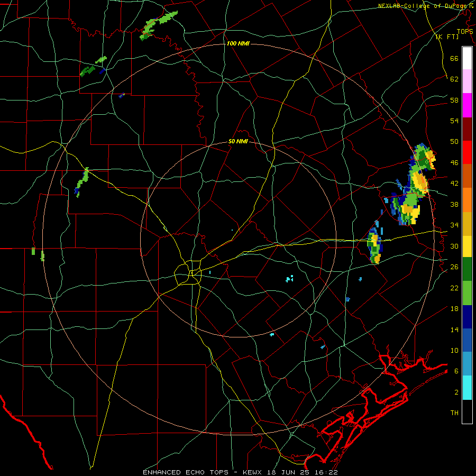
Task: Click the dark orange legend swatch
Action: pos(467,176)
